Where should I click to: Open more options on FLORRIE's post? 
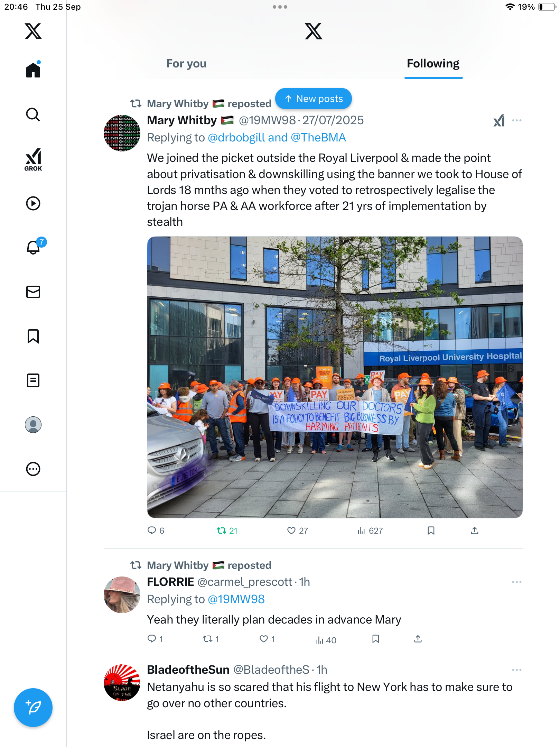pos(517,582)
